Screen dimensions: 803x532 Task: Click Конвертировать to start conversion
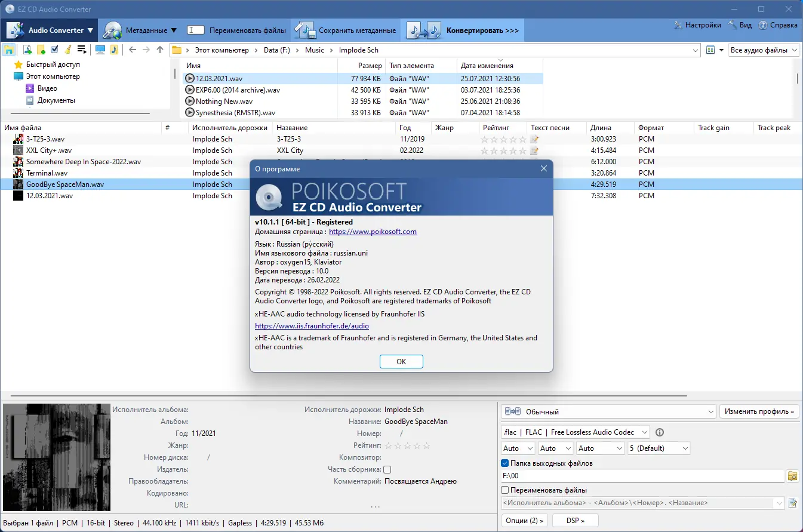click(x=463, y=30)
